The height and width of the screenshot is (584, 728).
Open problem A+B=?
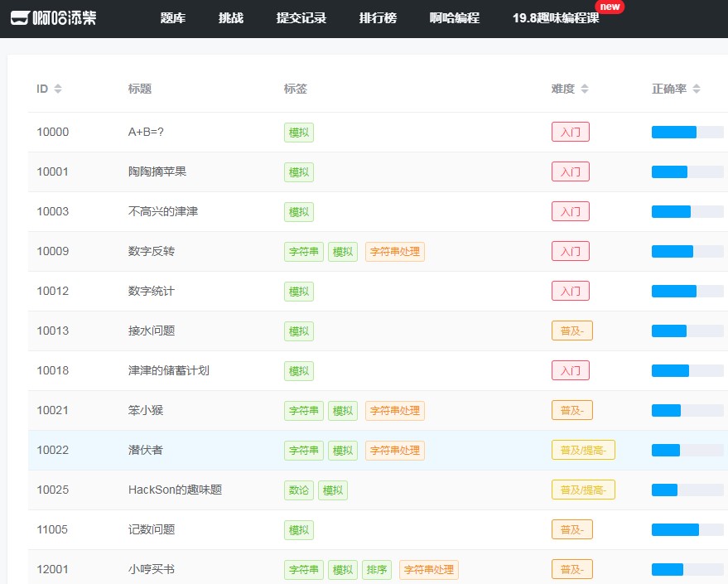coord(146,132)
